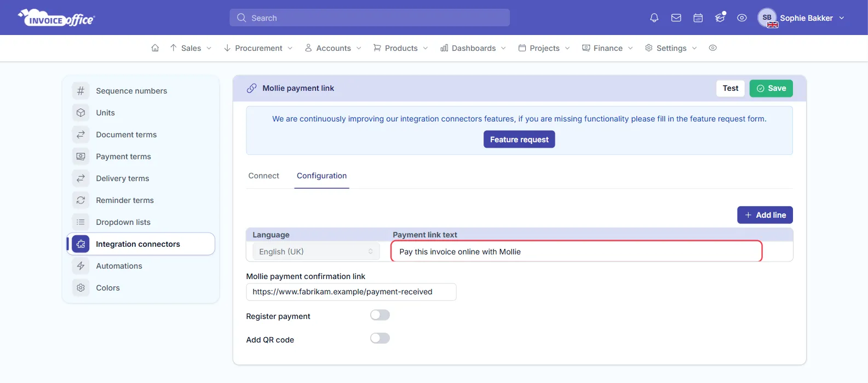Click the search magnifier icon
The height and width of the screenshot is (383, 868).
pyautogui.click(x=242, y=18)
